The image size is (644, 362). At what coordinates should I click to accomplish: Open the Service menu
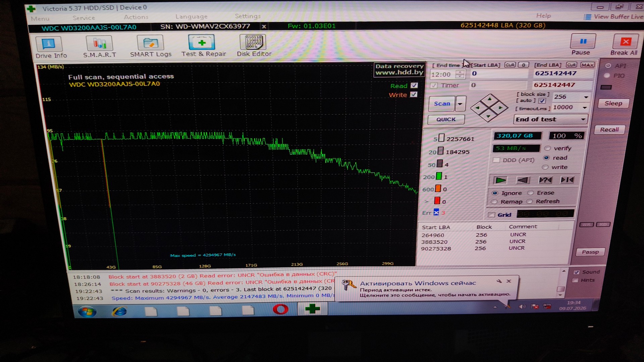pyautogui.click(x=84, y=18)
